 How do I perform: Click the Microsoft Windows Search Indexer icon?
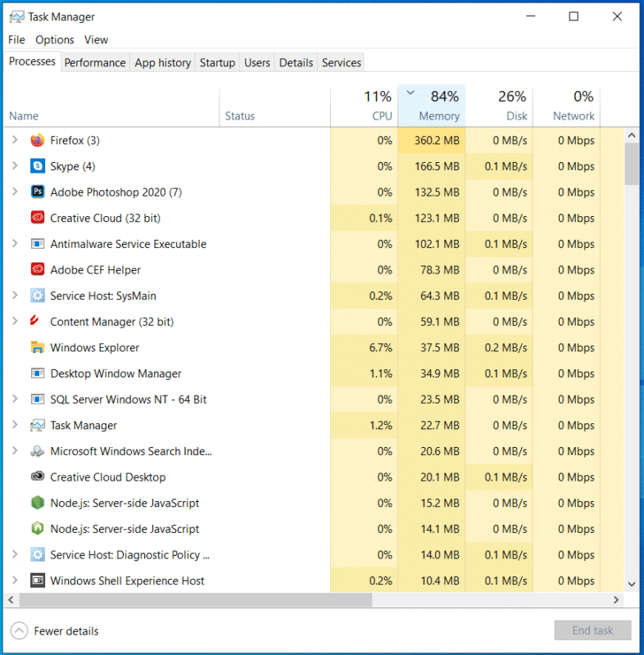(x=38, y=451)
